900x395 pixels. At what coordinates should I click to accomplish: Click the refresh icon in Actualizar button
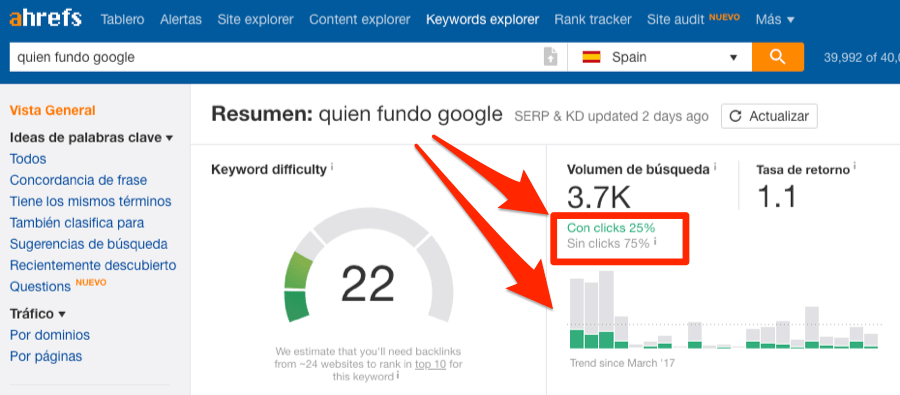[735, 117]
